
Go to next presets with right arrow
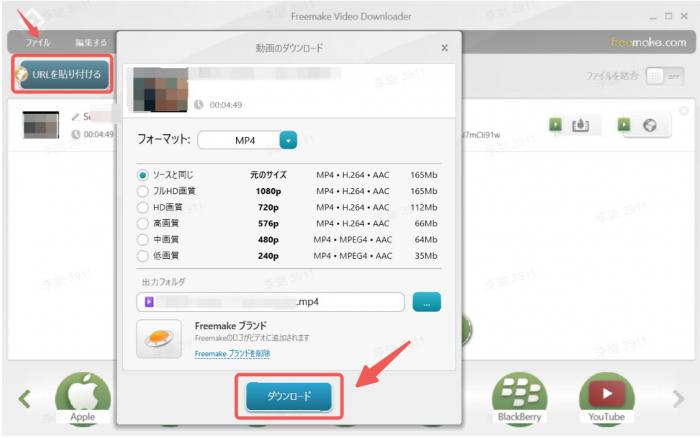coord(678,399)
